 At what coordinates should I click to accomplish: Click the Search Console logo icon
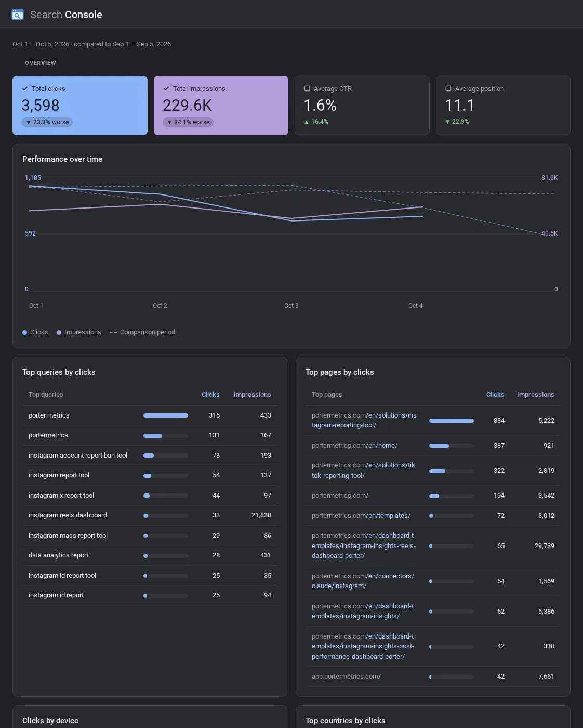click(x=18, y=15)
